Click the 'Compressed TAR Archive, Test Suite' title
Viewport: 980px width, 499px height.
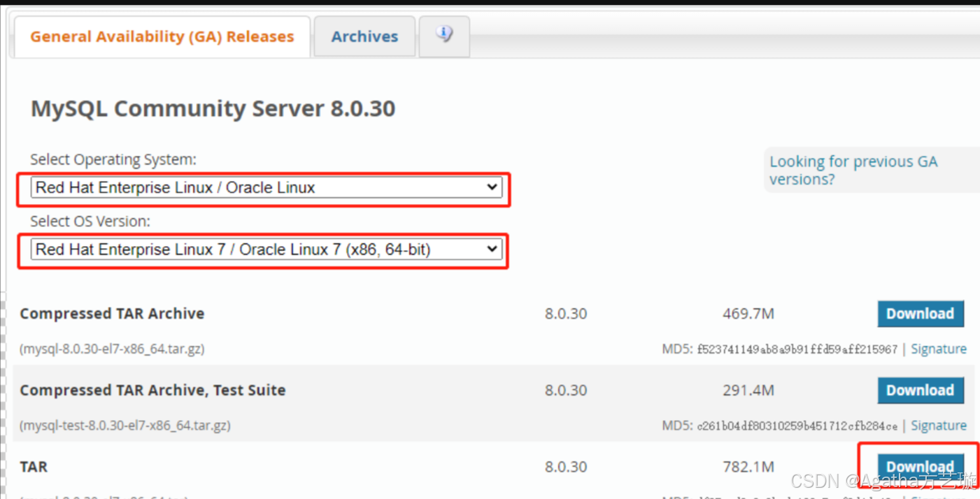(152, 390)
